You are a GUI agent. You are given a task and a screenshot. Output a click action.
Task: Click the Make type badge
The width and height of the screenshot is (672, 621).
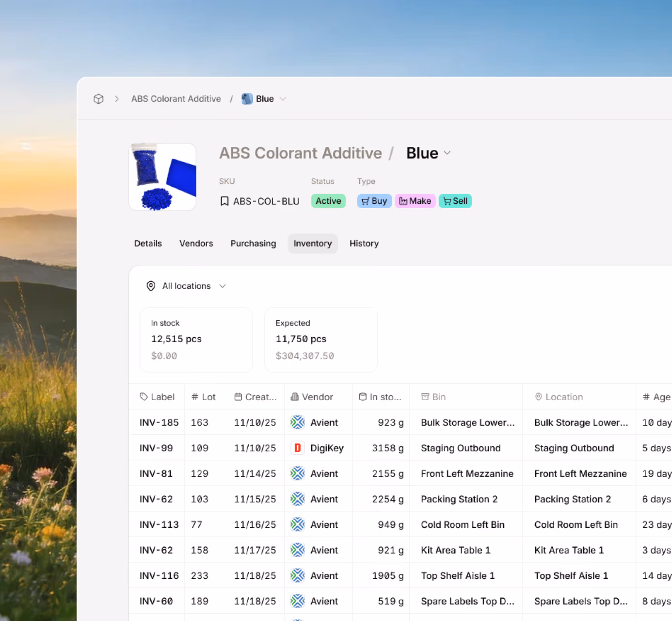point(415,201)
